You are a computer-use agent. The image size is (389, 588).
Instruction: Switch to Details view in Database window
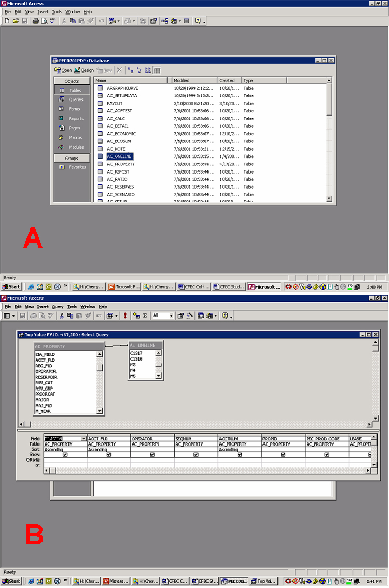click(157, 70)
